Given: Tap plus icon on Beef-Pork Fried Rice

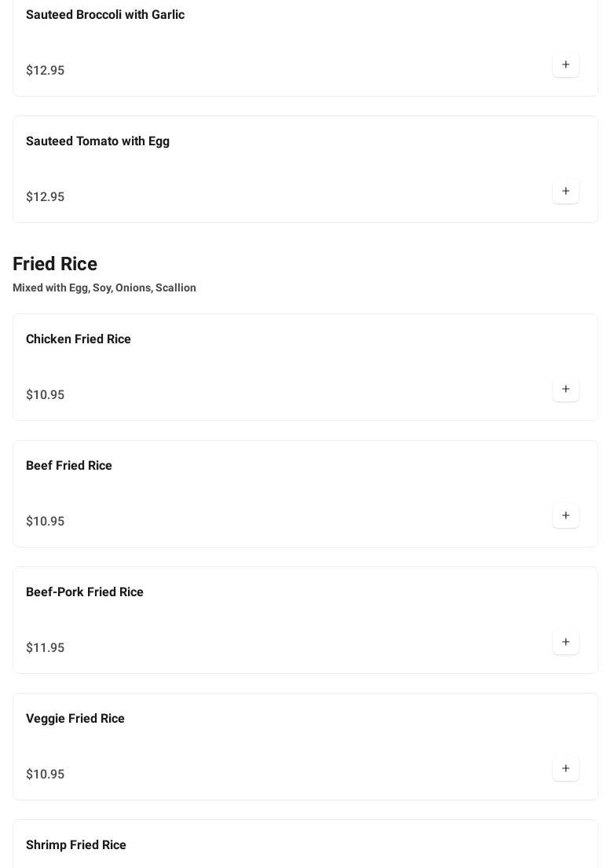Looking at the screenshot, I should [565, 643].
